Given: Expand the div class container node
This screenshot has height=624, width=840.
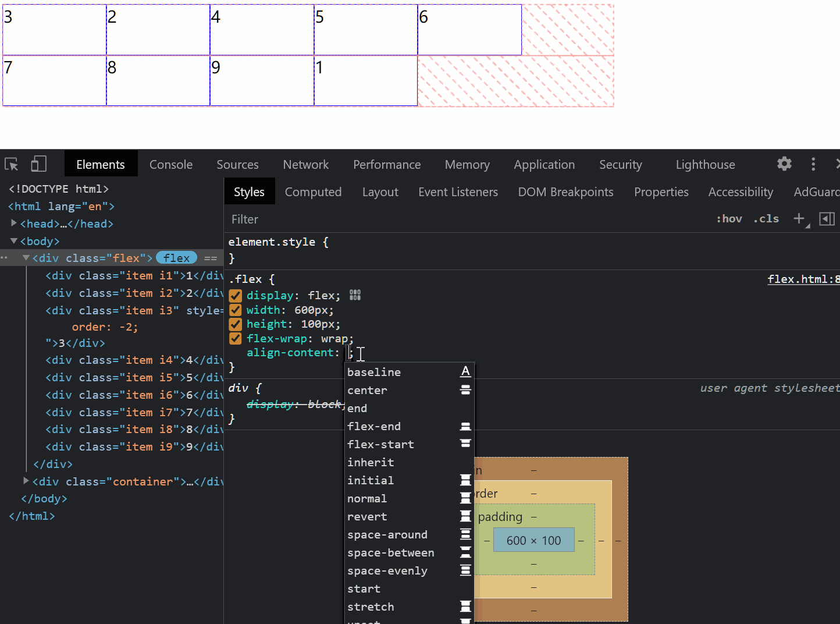Looking at the screenshot, I should pos(26,481).
